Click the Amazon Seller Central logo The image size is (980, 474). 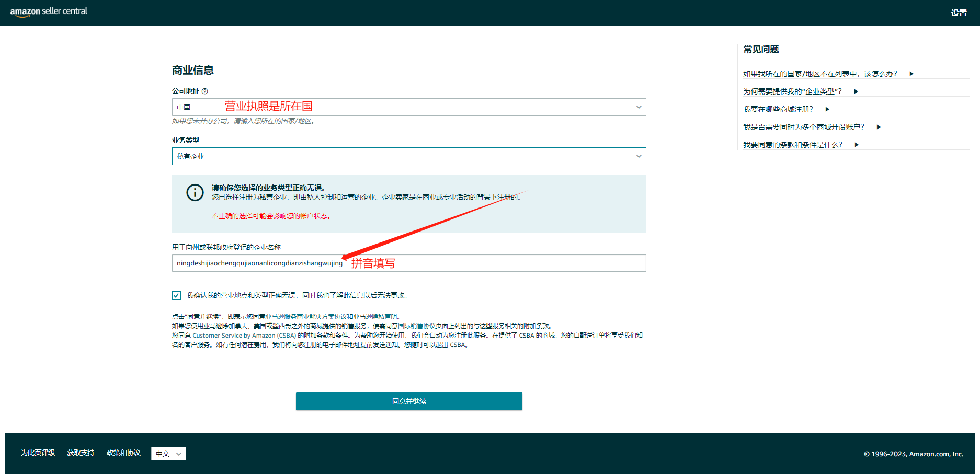click(x=49, y=11)
